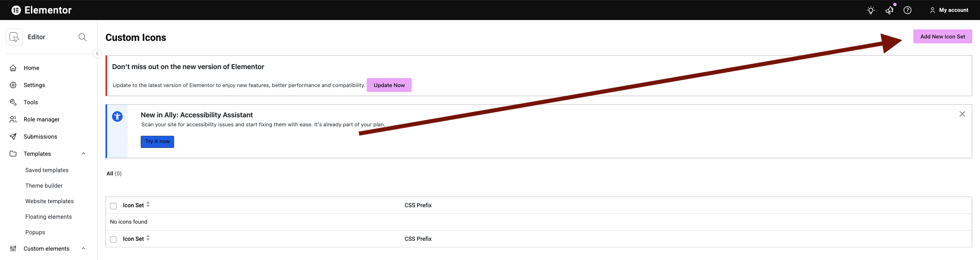Click the Ally accessibility icon
This screenshot has height=260, width=980.
[x=117, y=117]
